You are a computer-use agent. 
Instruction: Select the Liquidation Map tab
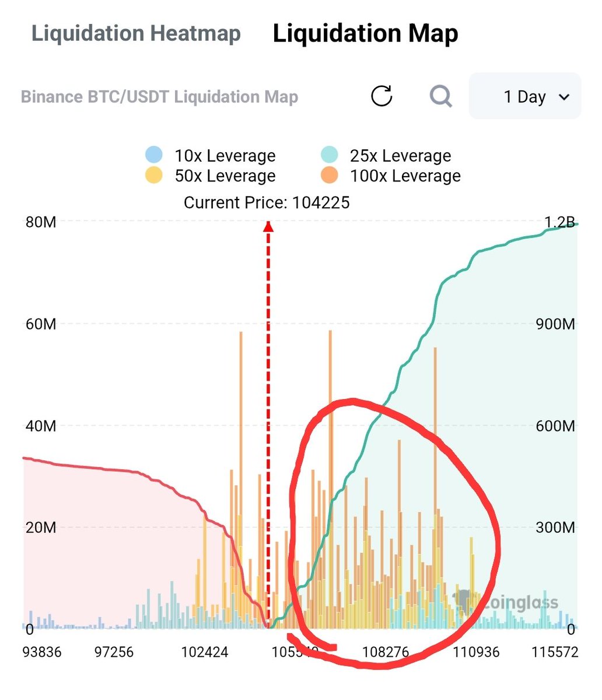[365, 34]
